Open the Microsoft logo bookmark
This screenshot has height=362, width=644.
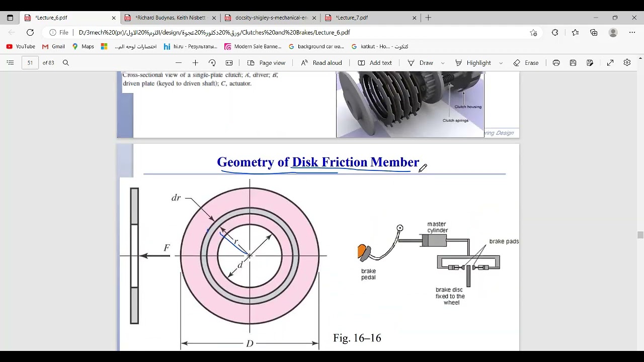pos(104,46)
